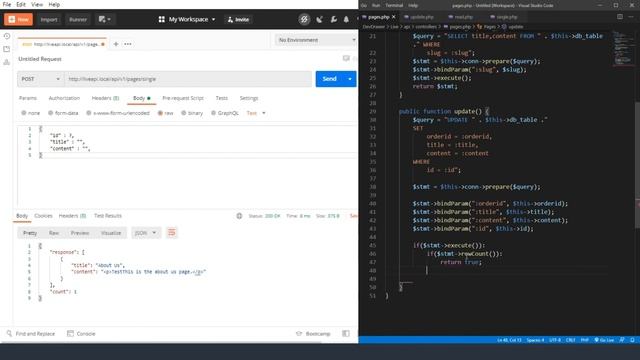Select the raw body radio button
The image size is (640, 360).
tap(160, 113)
